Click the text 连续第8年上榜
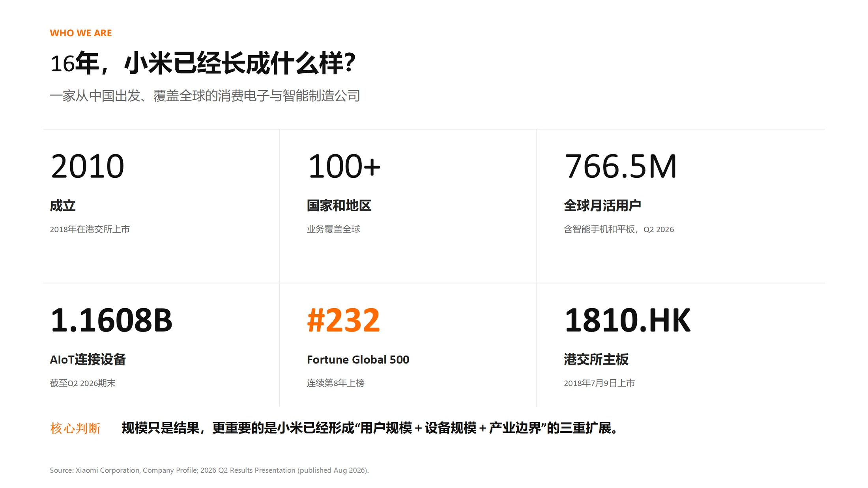Viewport: 868px width, 488px height. click(335, 383)
